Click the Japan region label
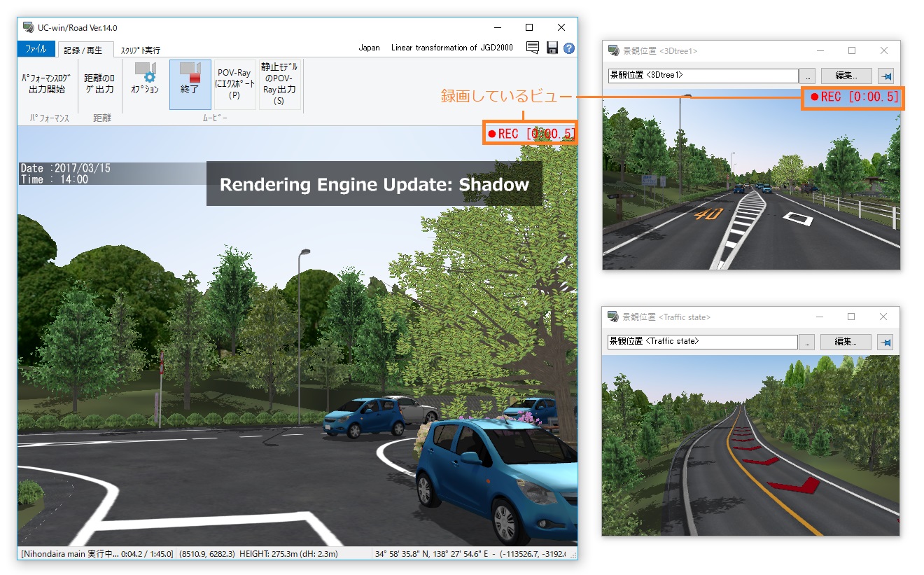The width and height of the screenshot is (924, 575). [x=369, y=48]
